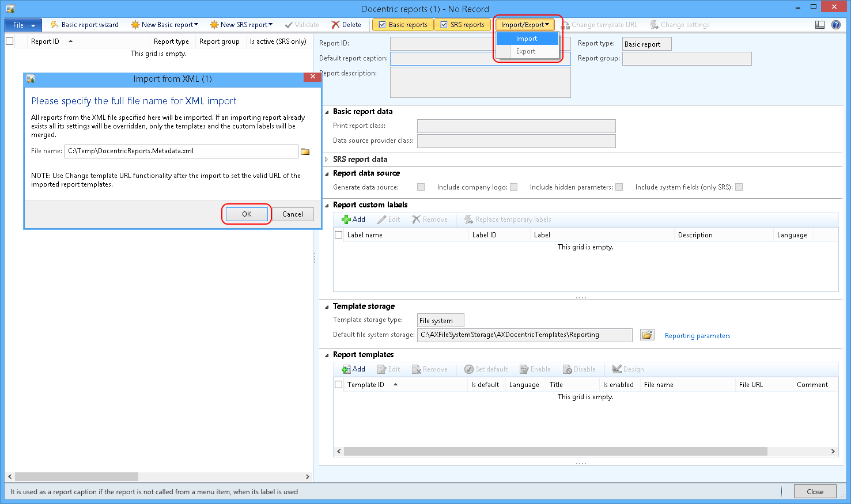Expand the SRS report data section
The height and width of the screenshot is (504, 851).
pos(327,160)
